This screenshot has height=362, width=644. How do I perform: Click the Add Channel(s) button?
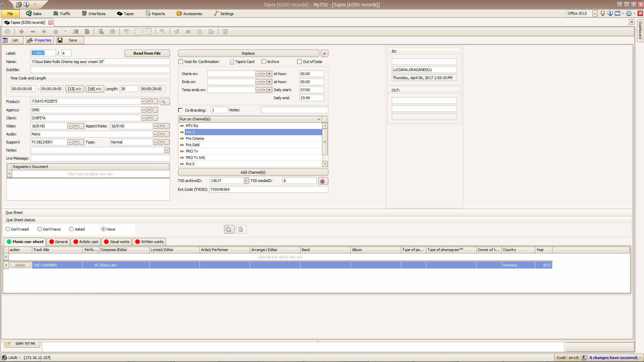[253, 172]
